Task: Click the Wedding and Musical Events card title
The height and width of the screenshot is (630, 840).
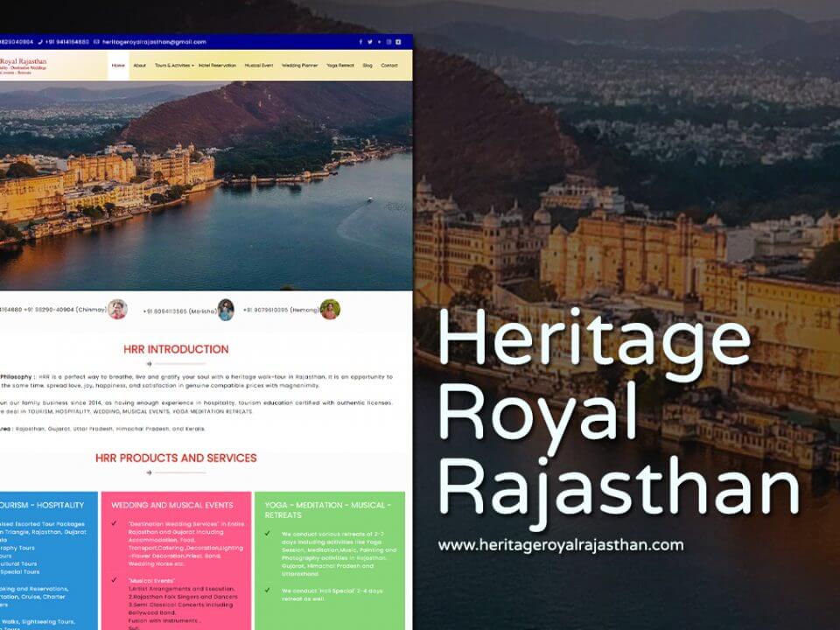Action: pos(172,505)
